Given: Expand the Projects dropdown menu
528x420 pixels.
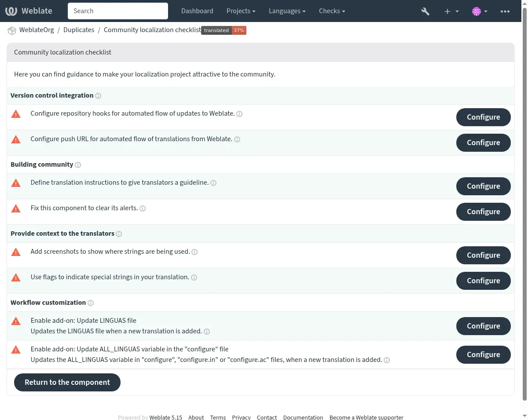Looking at the screenshot, I should click(x=241, y=11).
